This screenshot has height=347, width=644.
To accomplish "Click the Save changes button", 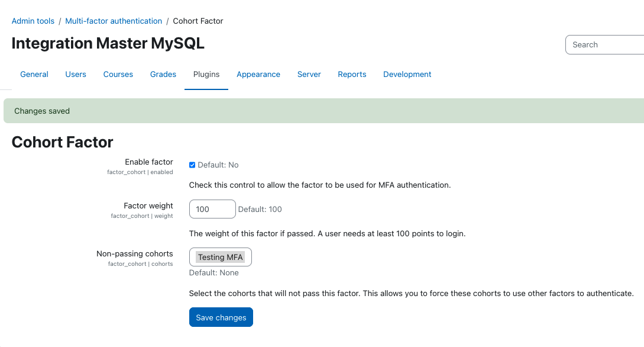I will (221, 317).
